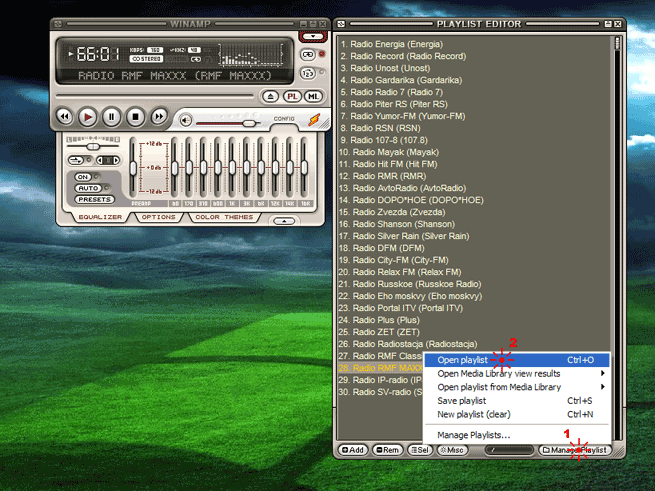
Task: Open Playlist Editor system menu icon
Action: coord(341,24)
